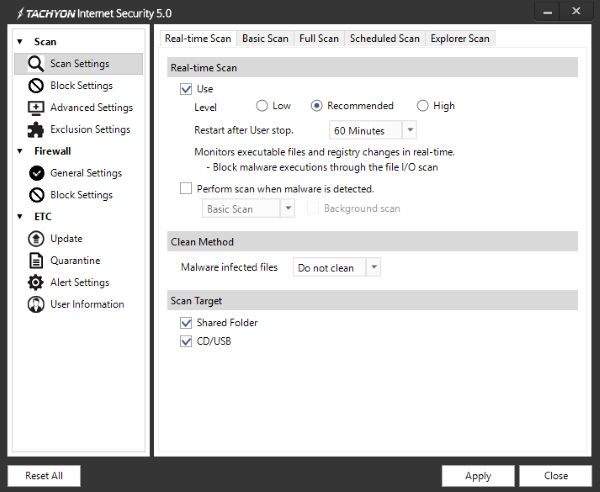Open Exclusion Settings in the sidebar
Screen dimensions: 600x492
click(90, 129)
